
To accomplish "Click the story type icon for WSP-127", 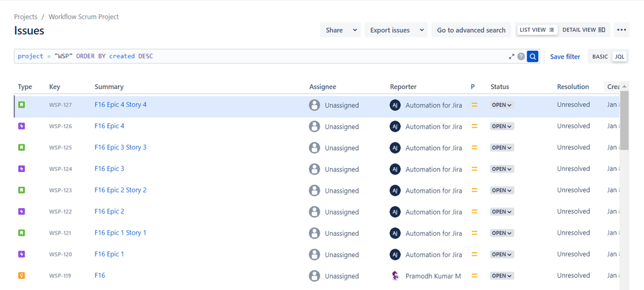I will point(22,105).
